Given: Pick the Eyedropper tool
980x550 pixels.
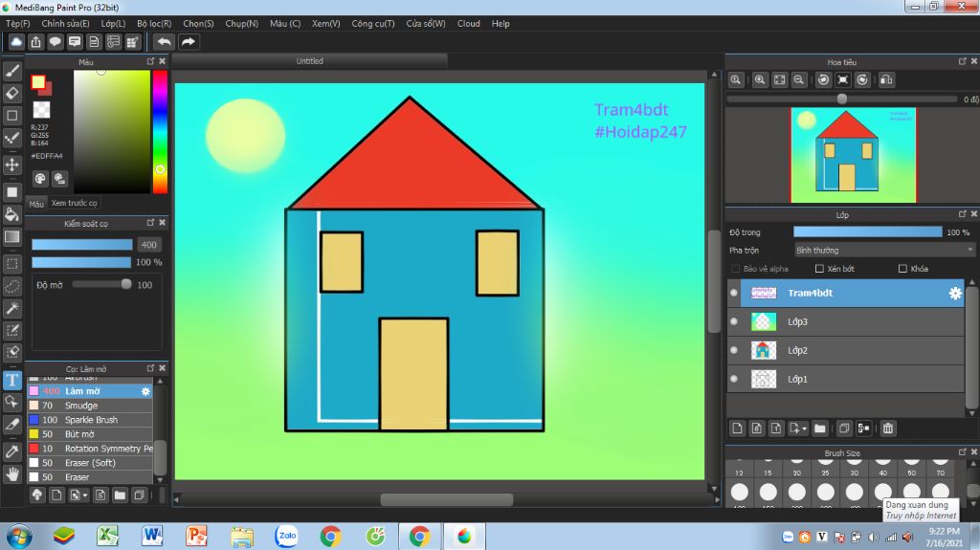Looking at the screenshot, I should (12, 451).
